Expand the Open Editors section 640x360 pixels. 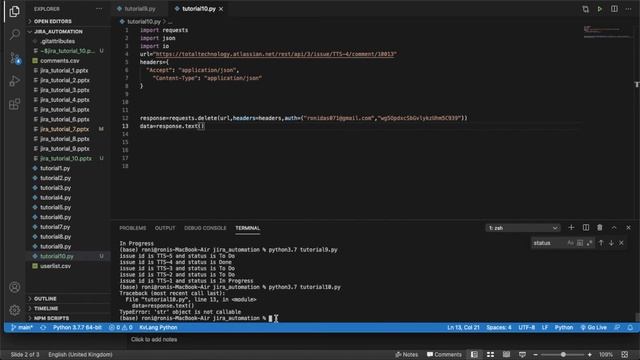click(52, 21)
